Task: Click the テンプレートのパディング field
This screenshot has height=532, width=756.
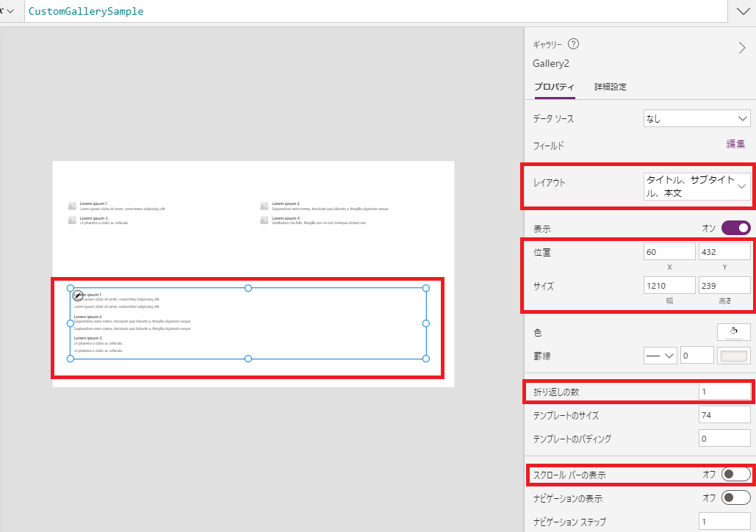Action: coord(724,439)
